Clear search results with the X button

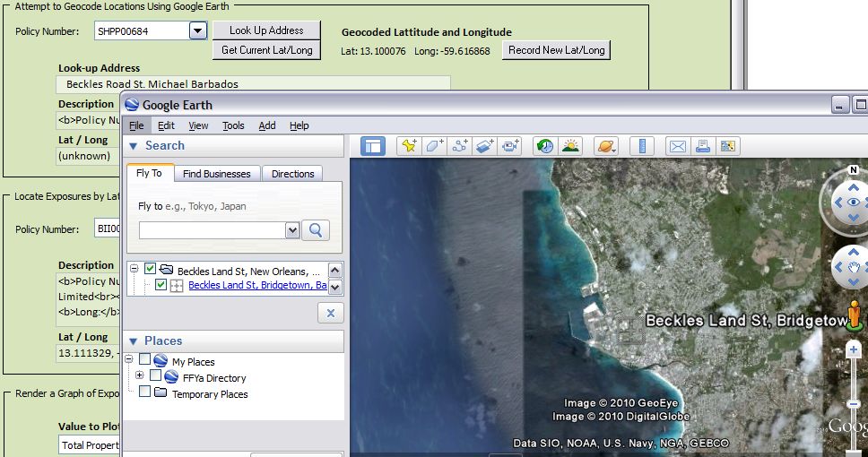pyautogui.click(x=331, y=313)
